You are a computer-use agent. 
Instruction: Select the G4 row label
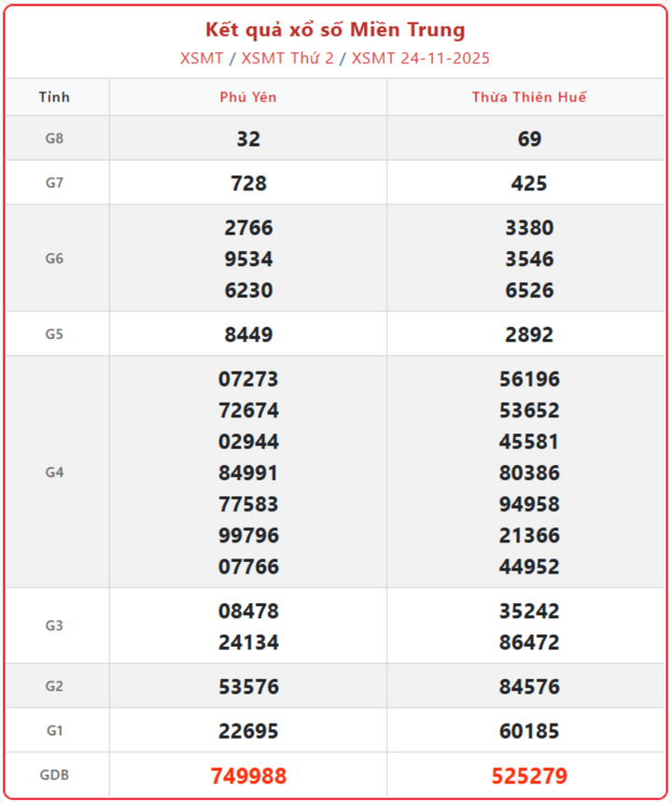point(55,472)
